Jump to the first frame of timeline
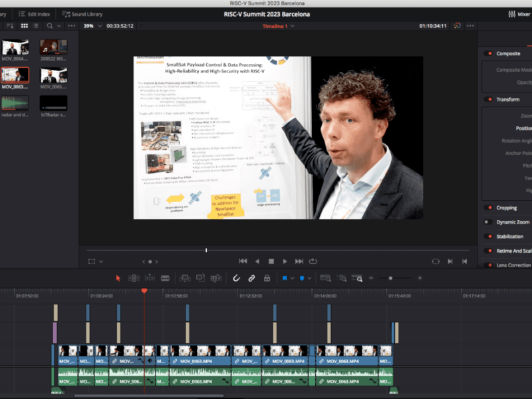532x399 pixels. [x=243, y=261]
